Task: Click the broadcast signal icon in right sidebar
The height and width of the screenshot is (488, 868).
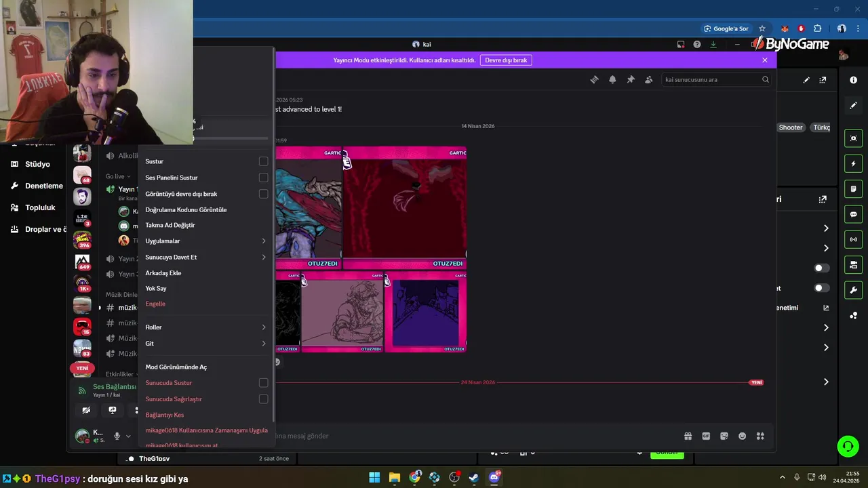Action: pyautogui.click(x=853, y=239)
